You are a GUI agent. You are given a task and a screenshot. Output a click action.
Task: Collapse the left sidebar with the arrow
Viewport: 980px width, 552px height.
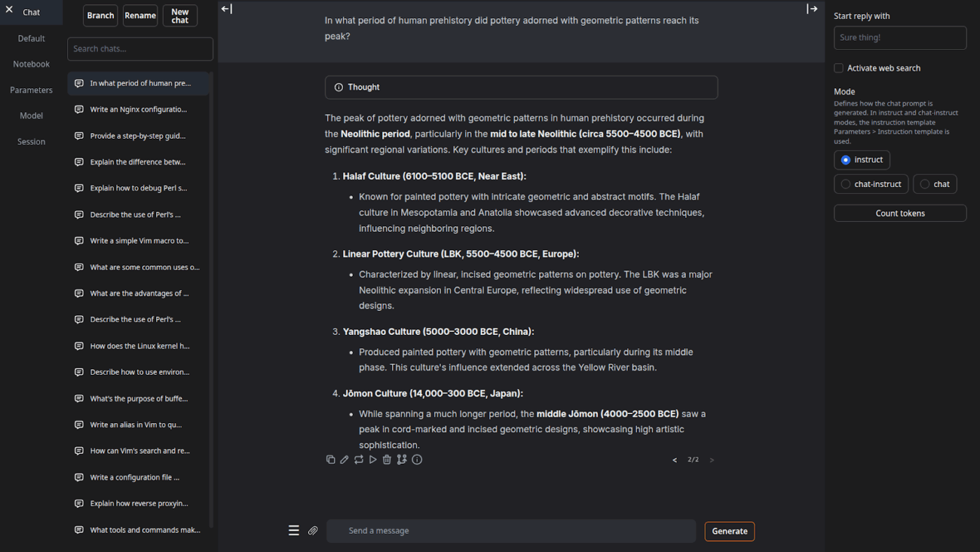click(226, 9)
